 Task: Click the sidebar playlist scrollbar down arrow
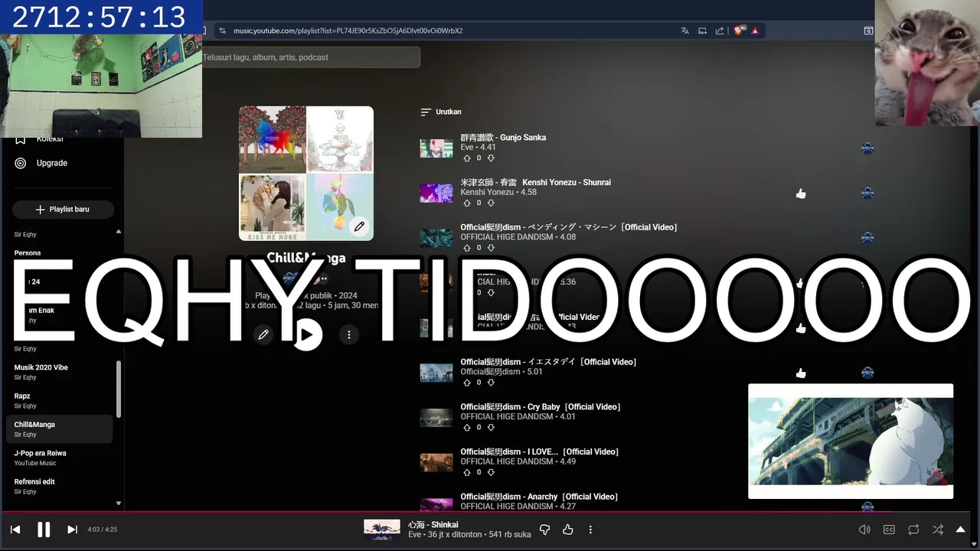click(119, 504)
